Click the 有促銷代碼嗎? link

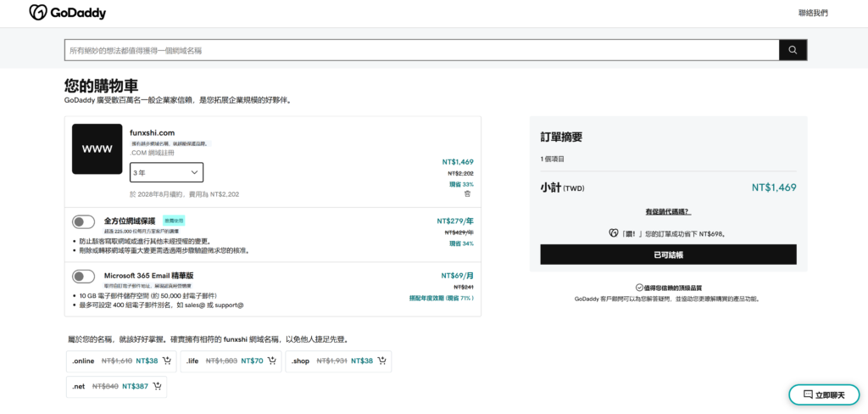click(x=668, y=211)
